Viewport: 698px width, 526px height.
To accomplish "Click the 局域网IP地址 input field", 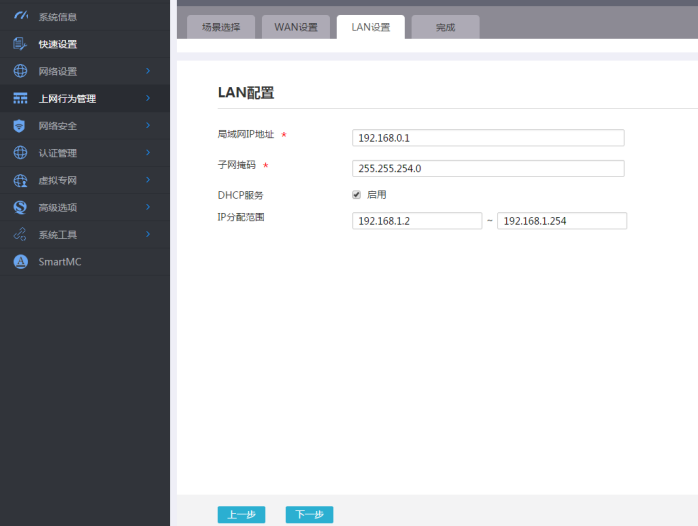I will (488, 138).
